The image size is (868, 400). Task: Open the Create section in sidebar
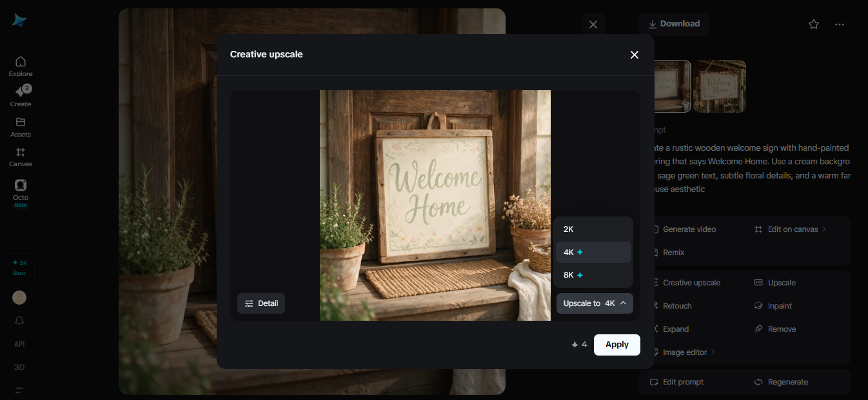point(20,96)
